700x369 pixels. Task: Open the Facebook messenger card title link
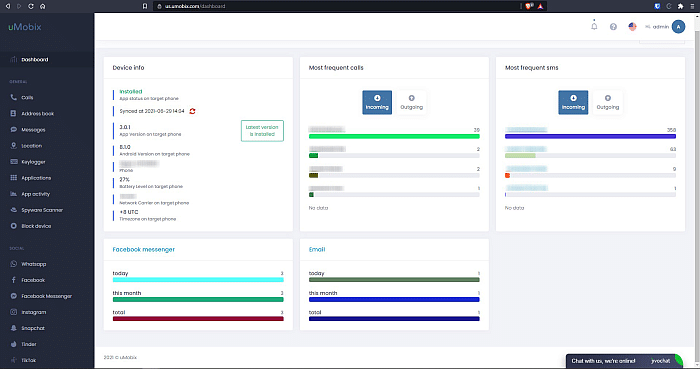144,249
